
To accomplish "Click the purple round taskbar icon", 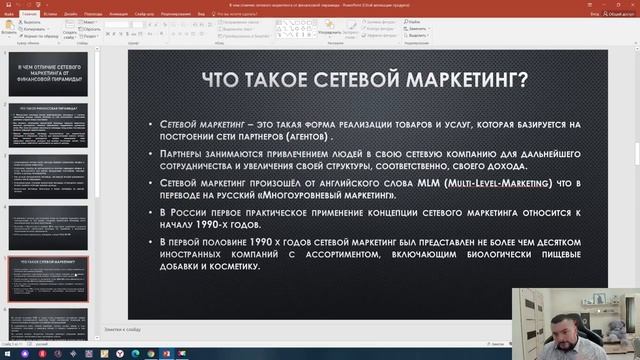I will pyautogui.click(x=25, y=353).
